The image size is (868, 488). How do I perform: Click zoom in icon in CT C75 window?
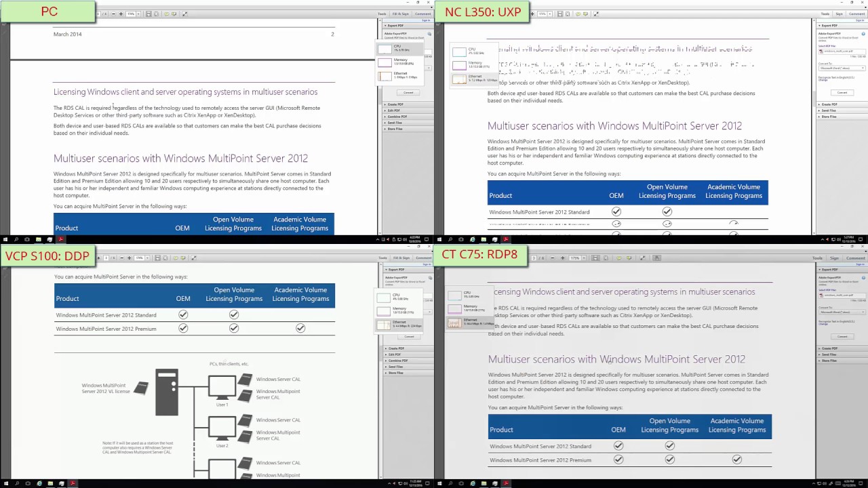pyautogui.click(x=562, y=258)
